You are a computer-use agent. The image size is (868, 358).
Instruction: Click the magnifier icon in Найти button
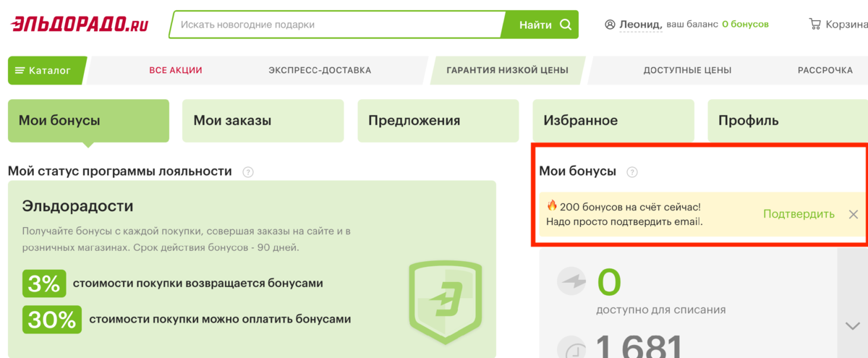(566, 25)
